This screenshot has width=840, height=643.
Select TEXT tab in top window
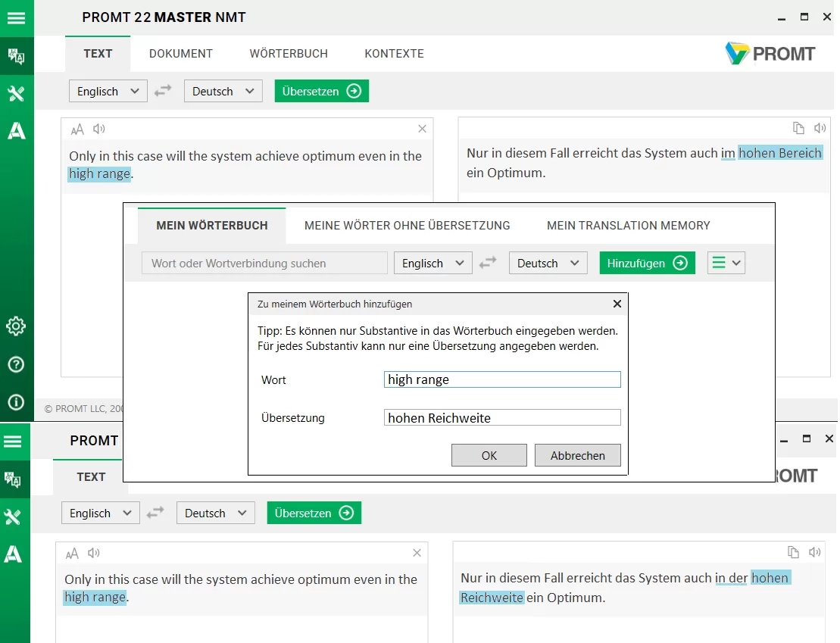click(x=98, y=54)
